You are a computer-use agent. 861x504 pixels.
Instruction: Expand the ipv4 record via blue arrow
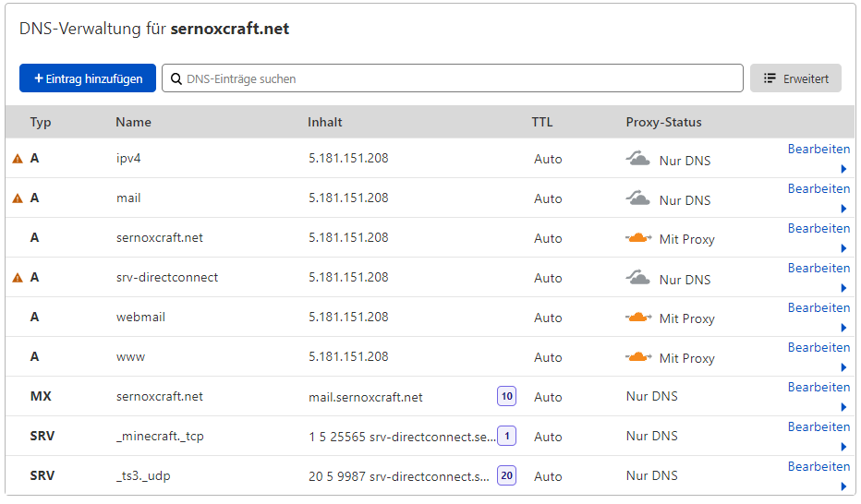[843, 170]
